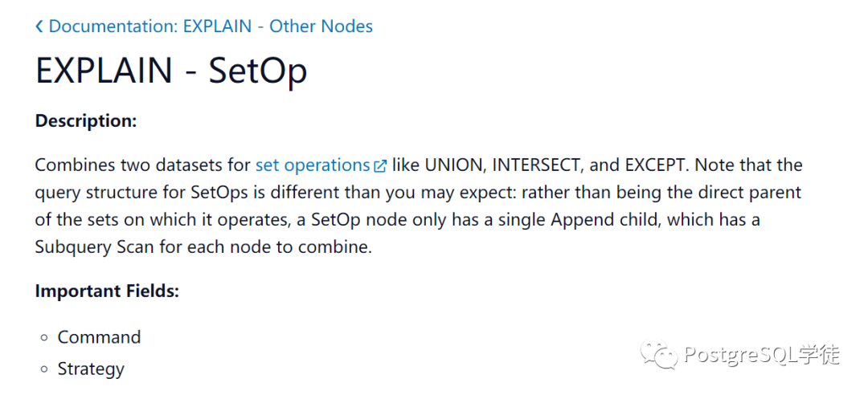Click the PostgreSQL学徒 watermark text
868x395 pixels.
pos(761,355)
